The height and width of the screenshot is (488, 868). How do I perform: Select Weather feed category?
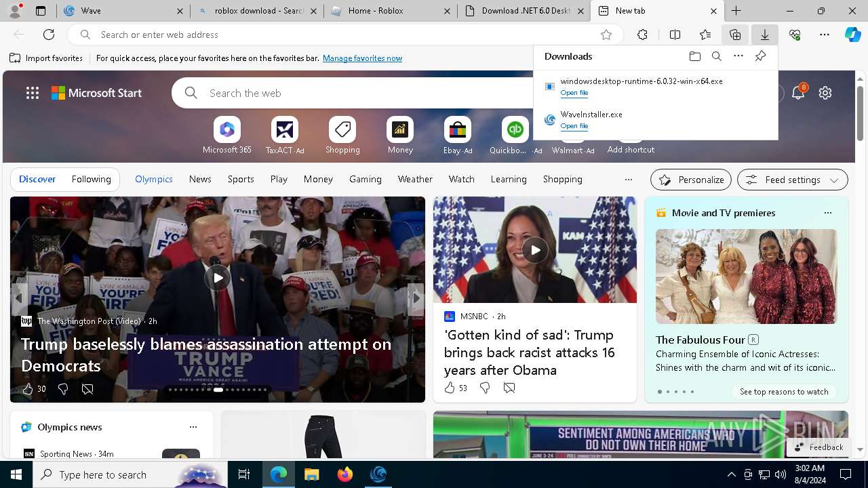pyautogui.click(x=415, y=179)
